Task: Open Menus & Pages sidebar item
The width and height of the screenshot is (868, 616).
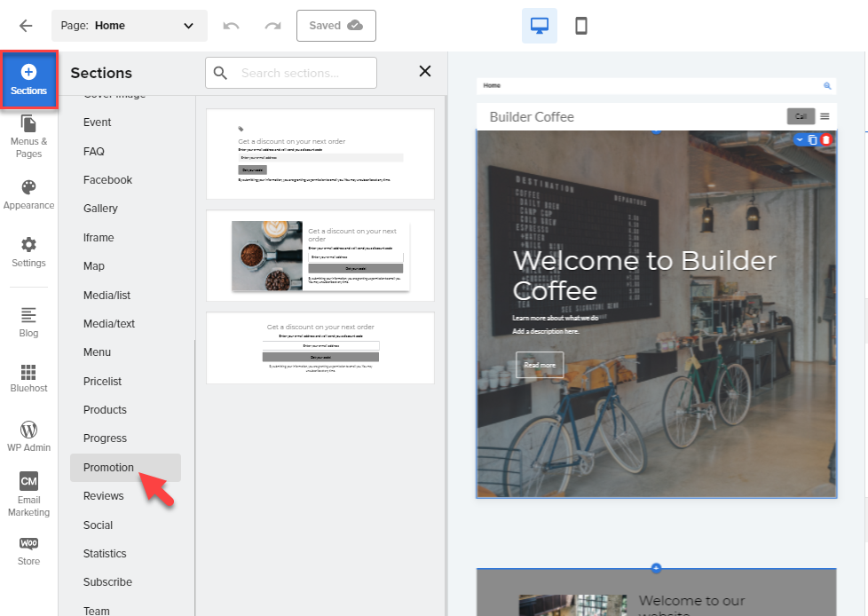Action: click(x=28, y=137)
